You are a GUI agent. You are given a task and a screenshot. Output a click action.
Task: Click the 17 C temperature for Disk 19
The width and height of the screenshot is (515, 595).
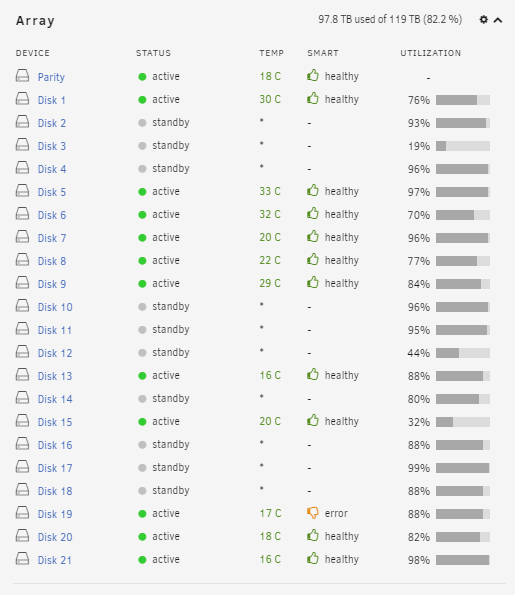point(270,513)
